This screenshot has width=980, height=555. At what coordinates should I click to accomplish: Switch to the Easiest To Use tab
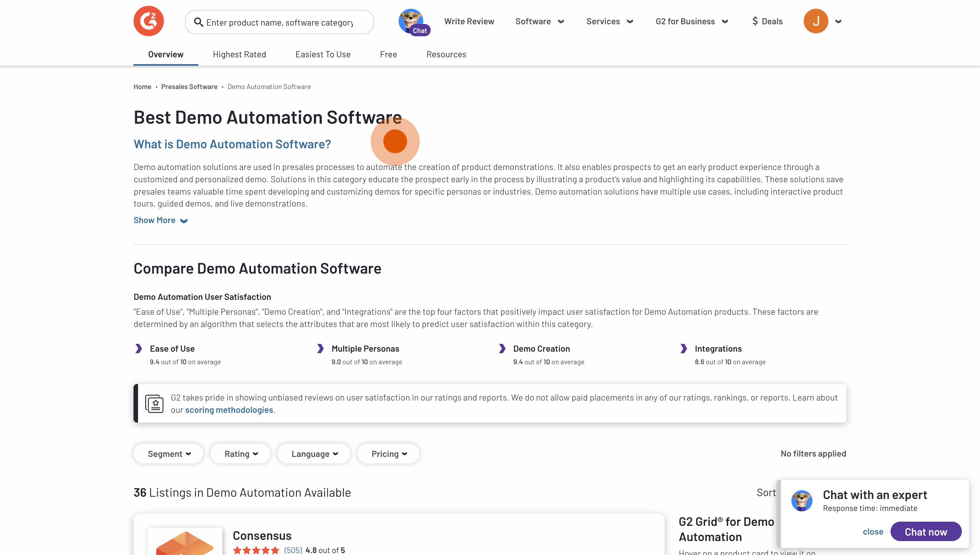click(x=323, y=54)
